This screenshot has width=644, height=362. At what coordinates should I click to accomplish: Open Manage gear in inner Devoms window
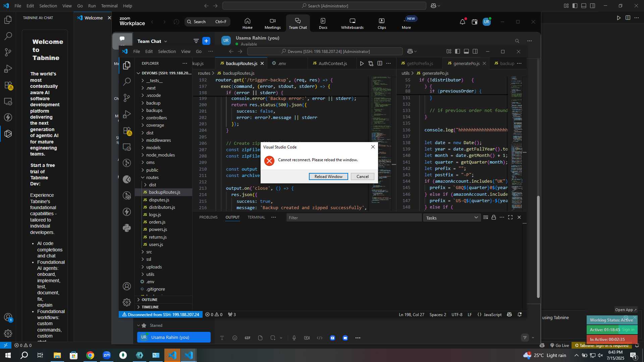127,302
